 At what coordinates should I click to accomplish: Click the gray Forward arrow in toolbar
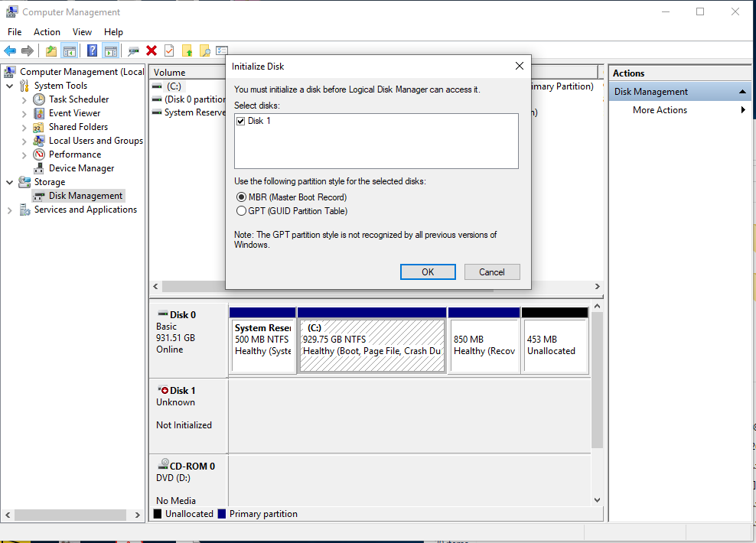[28, 50]
